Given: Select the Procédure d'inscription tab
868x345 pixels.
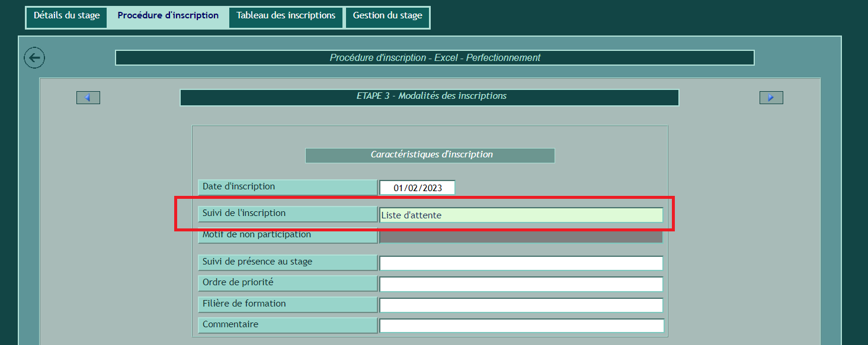Looking at the screenshot, I should coord(168,16).
